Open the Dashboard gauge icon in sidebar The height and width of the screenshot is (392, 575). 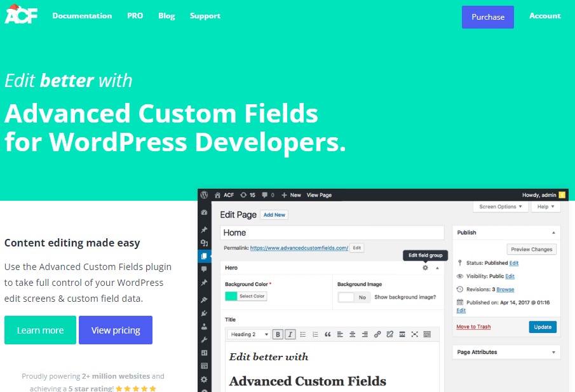click(204, 212)
